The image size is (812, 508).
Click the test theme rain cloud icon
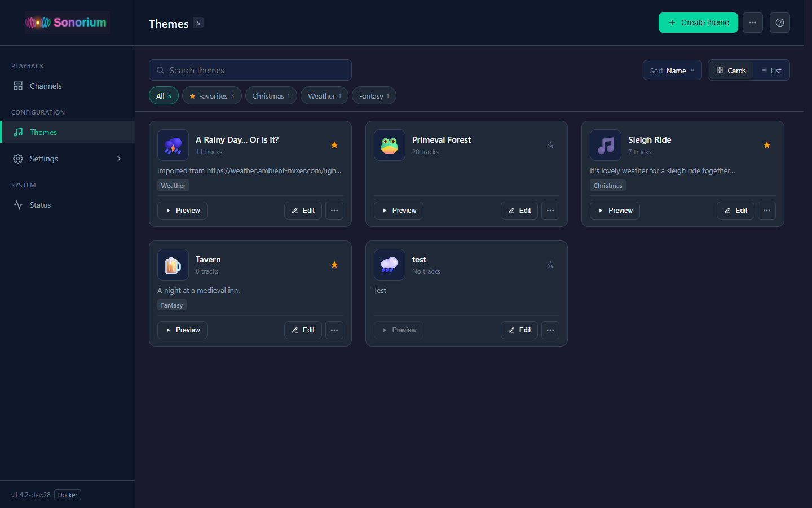click(390, 265)
